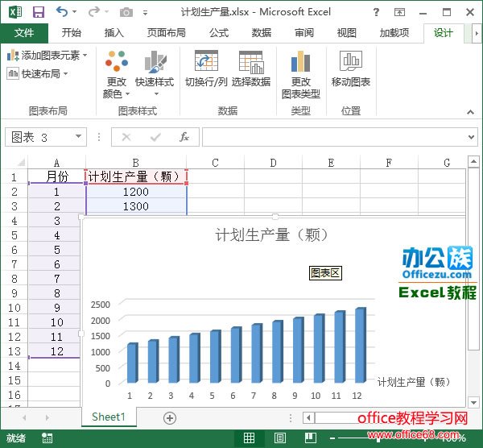Open 选择数据 select data dialog
This screenshot has height=448, width=483.
coord(250,69)
